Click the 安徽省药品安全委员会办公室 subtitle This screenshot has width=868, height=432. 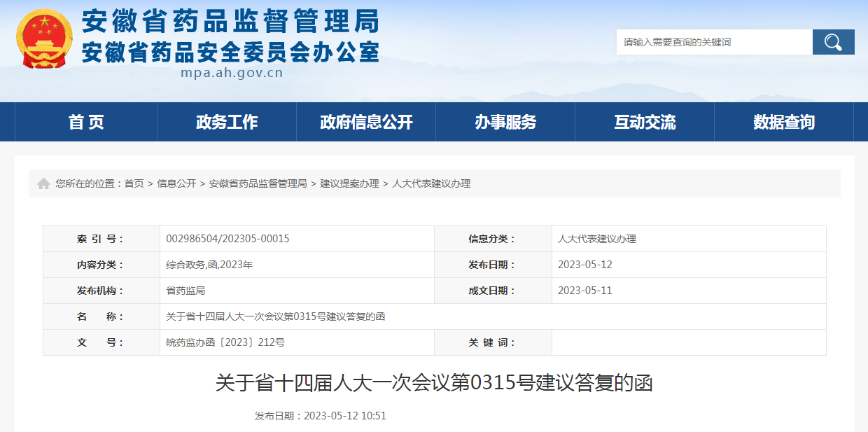230,53
